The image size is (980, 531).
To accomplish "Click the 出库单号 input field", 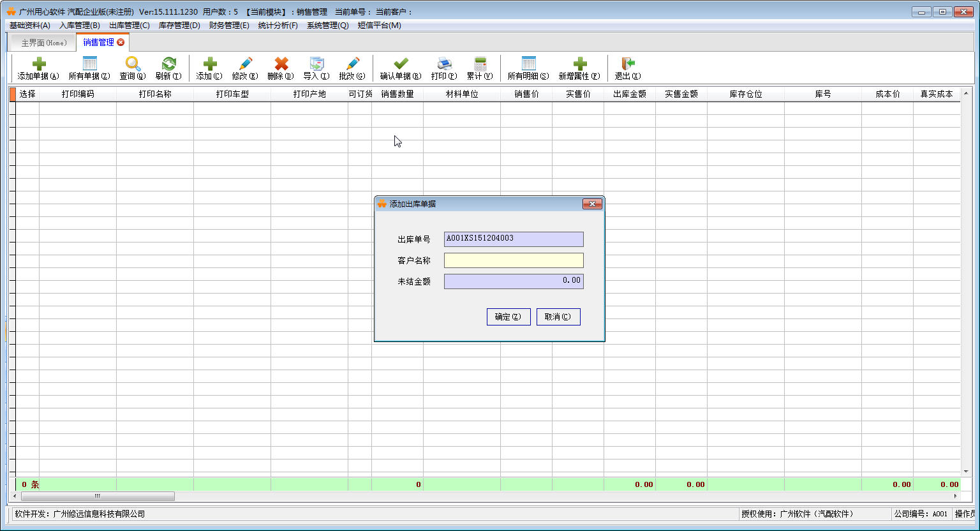I will [x=514, y=239].
